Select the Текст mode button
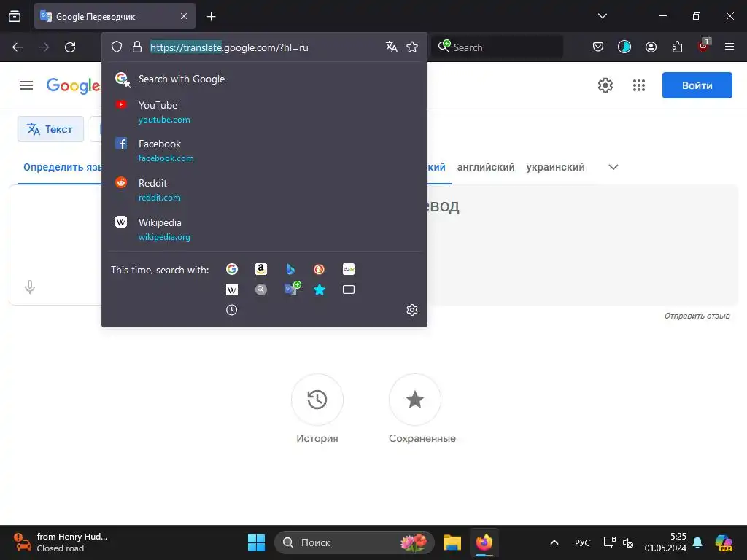The height and width of the screenshot is (560, 747). click(x=50, y=129)
